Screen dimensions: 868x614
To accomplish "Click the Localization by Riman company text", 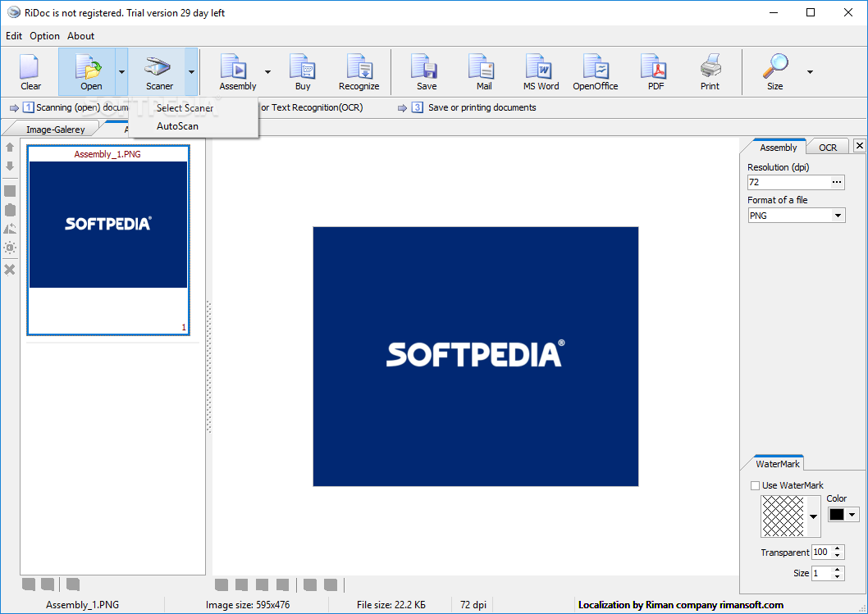I will pos(681,605).
